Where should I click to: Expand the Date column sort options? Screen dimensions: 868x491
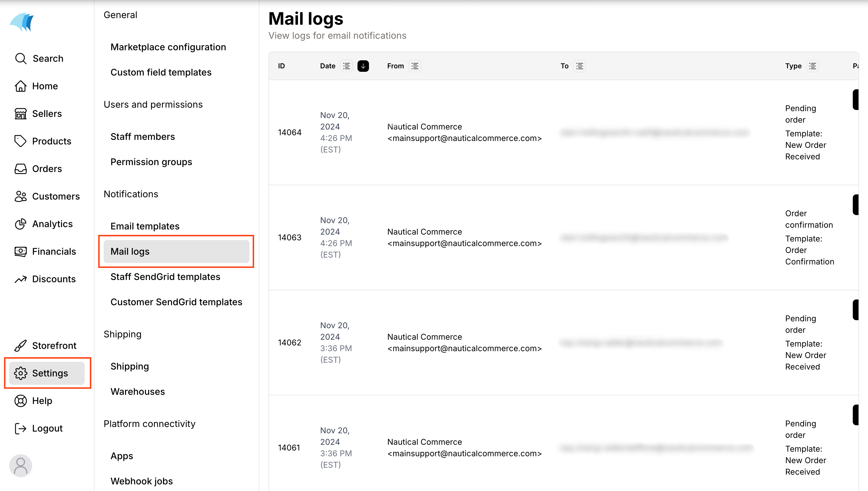[x=346, y=66]
